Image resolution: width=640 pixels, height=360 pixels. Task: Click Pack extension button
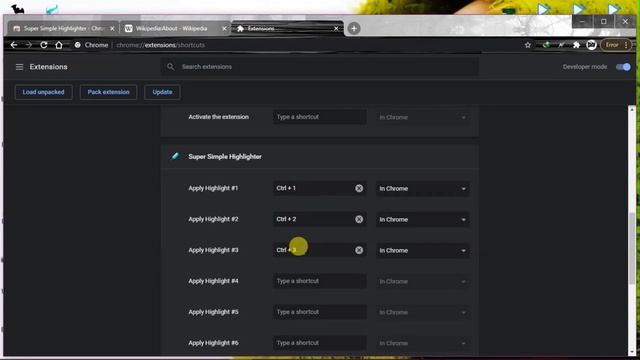pos(108,92)
